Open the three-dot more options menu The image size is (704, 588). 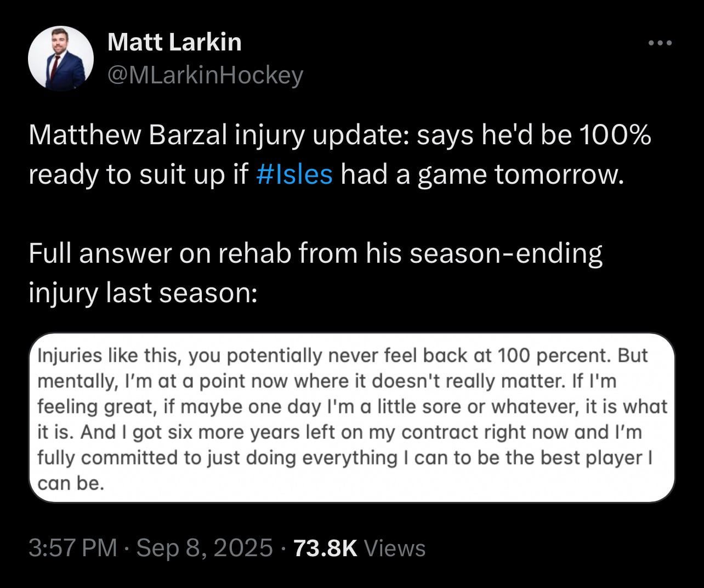659,43
